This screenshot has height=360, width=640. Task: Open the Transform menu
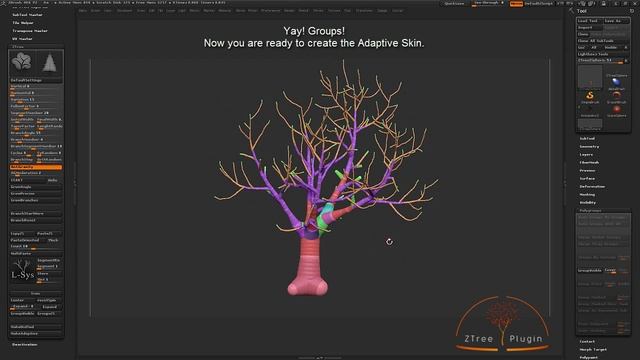pyautogui.click(x=364, y=11)
